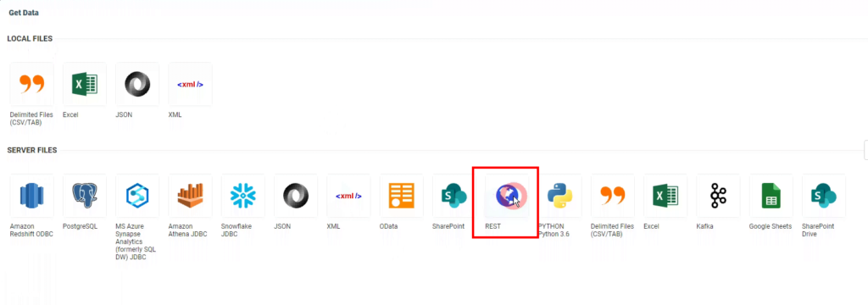
Task: Choose the SharePoint connector icon
Action: [454, 196]
